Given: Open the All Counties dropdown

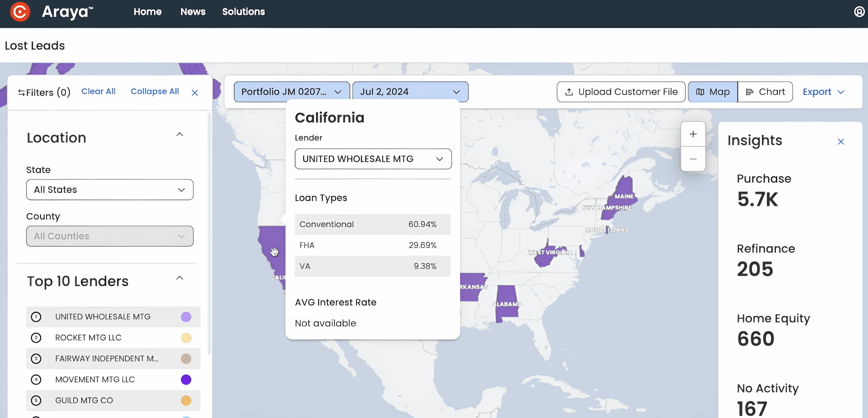Looking at the screenshot, I should 110,236.
